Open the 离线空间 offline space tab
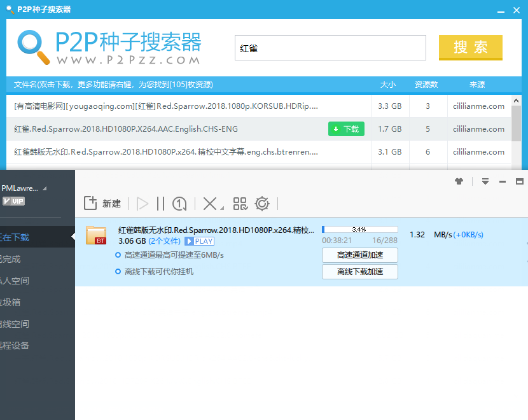 [38, 324]
